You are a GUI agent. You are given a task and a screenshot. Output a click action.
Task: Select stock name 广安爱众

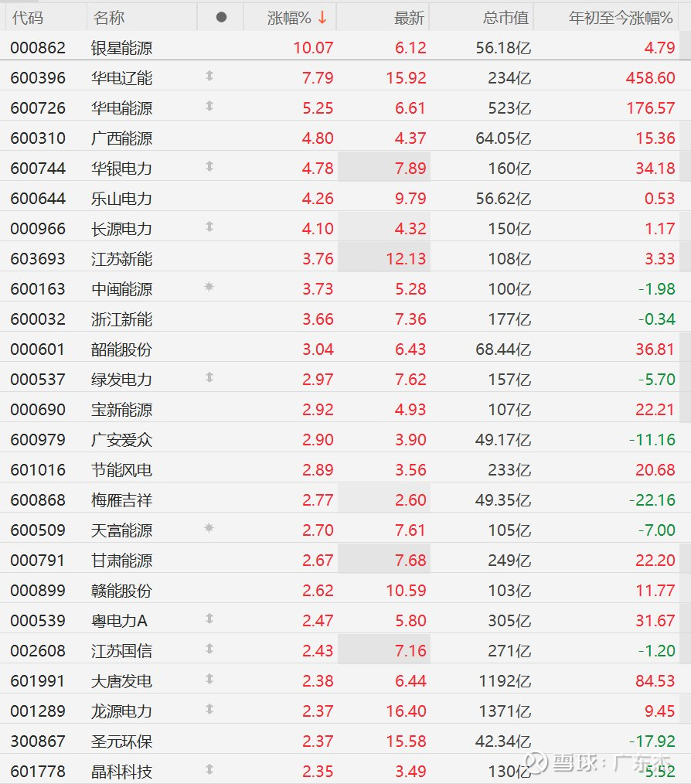click(x=121, y=440)
